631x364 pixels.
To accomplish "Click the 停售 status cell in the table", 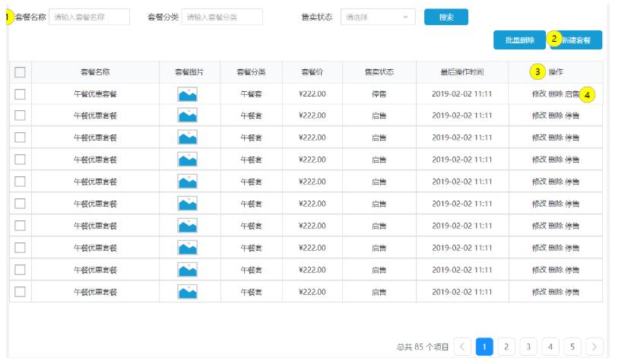I will coord(379,94).
